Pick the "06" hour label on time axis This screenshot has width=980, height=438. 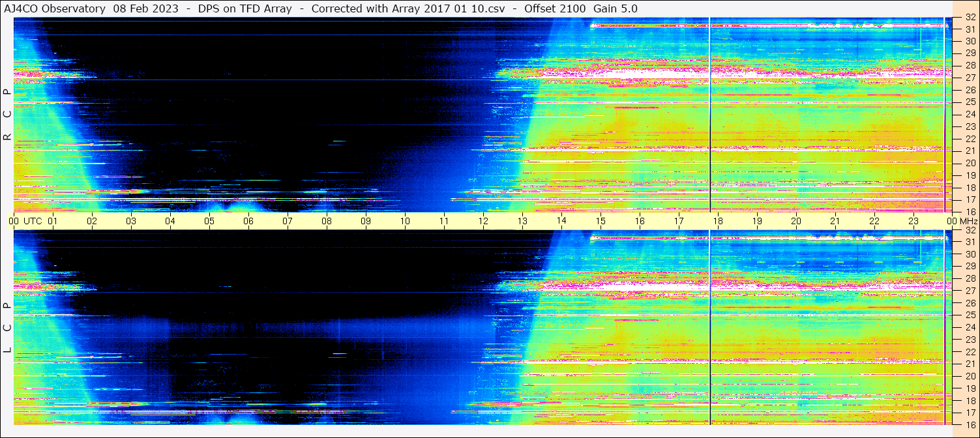248,221
